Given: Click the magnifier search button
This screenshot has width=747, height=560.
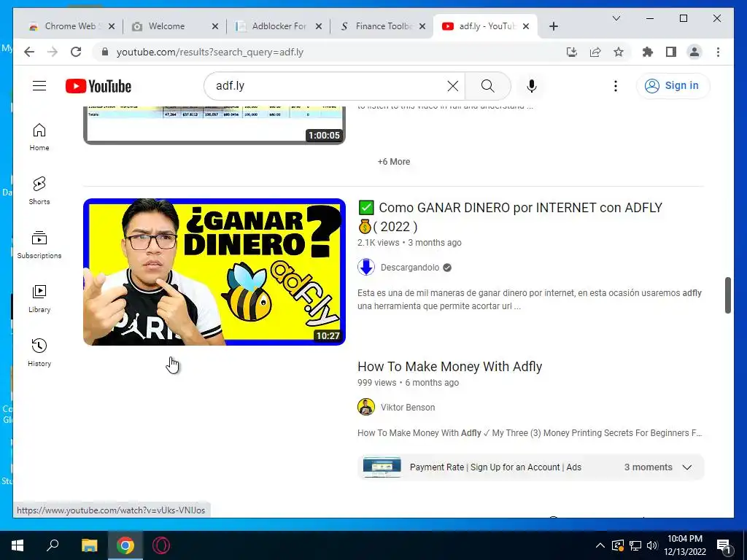Looking at the screenshot, I should pos(487,86).
